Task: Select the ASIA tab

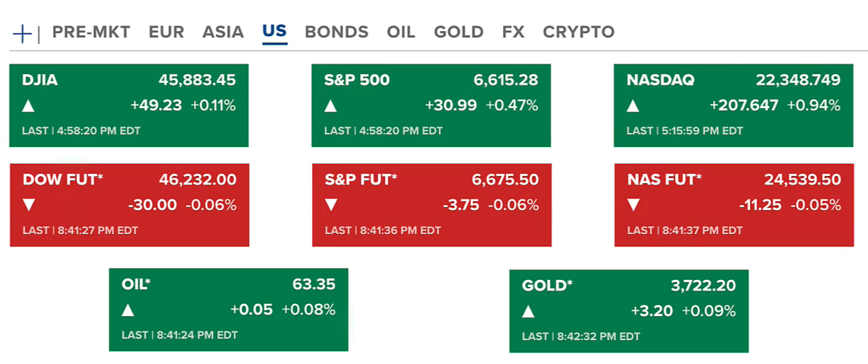Action: pos(223,32)
